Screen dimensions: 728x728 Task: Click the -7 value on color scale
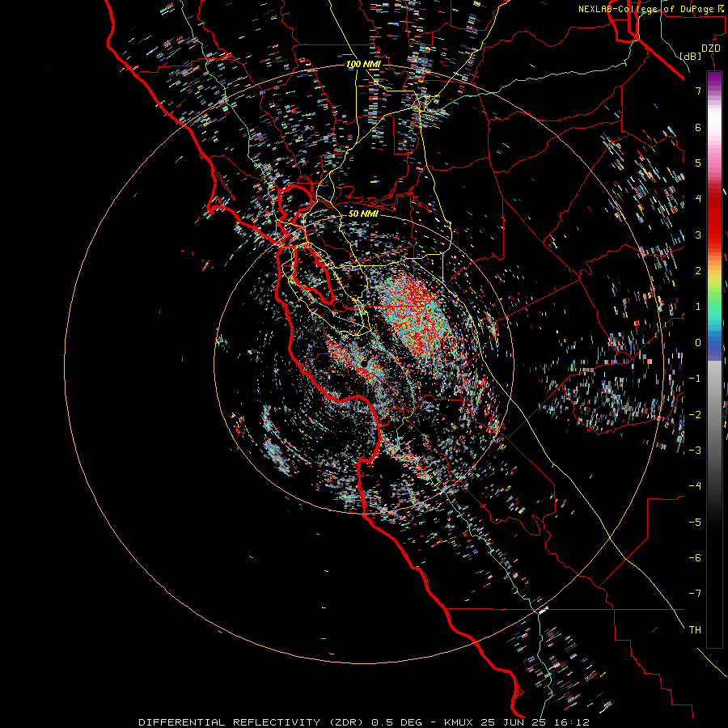(x=695, y=594)
